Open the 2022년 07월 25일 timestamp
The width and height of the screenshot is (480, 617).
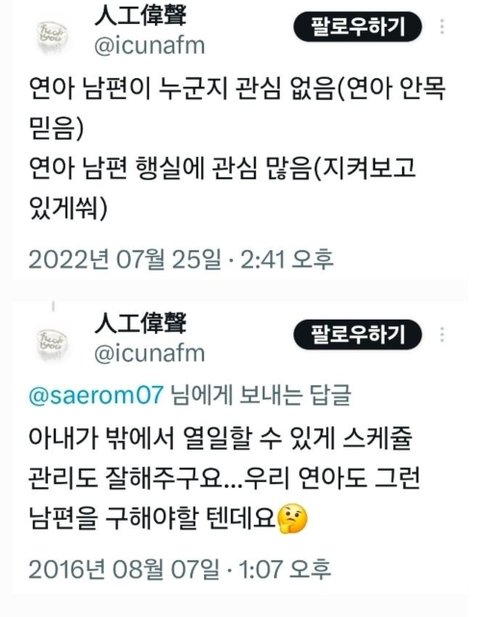[x=125, y=260]
